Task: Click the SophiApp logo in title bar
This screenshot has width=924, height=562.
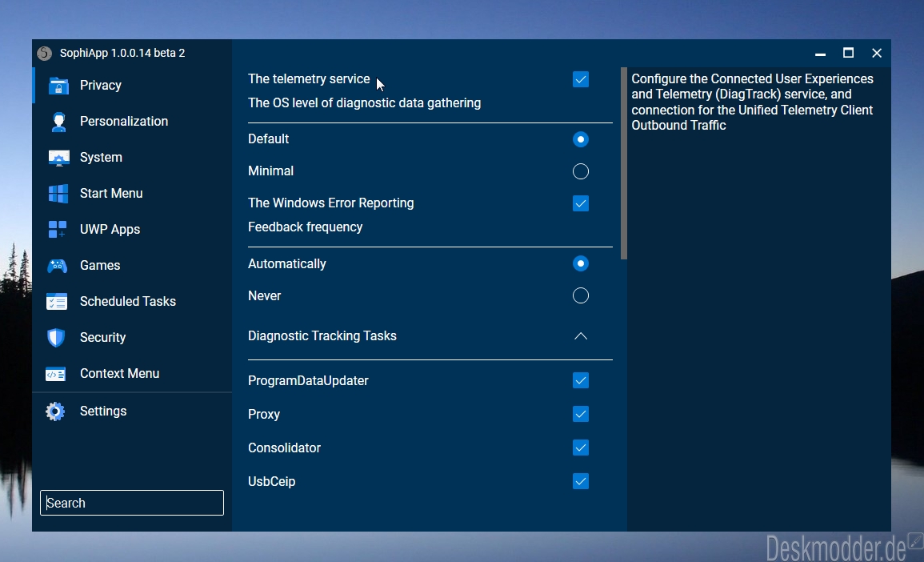Action: pos(44,53)
